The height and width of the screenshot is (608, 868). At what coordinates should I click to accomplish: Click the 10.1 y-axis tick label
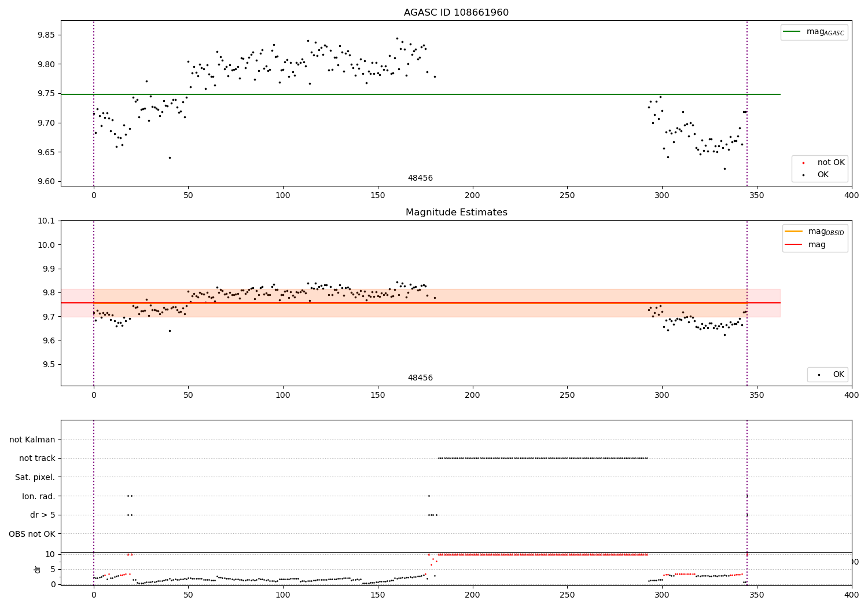click(x=48, y=221)
